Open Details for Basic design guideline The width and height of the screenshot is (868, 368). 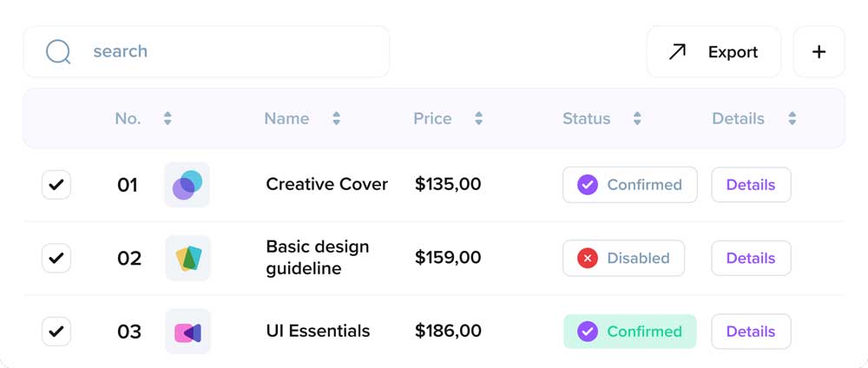point(751,258)
